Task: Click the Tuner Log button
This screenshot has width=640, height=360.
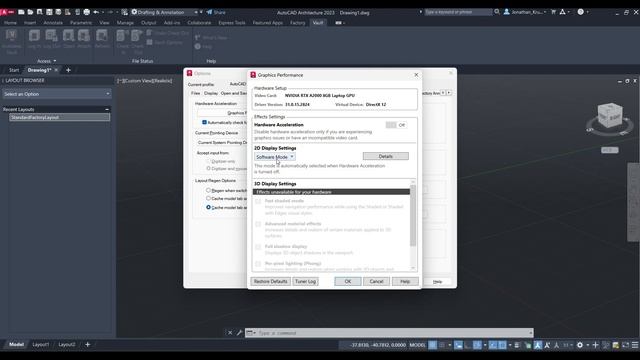Action: (x=305, y=282)
